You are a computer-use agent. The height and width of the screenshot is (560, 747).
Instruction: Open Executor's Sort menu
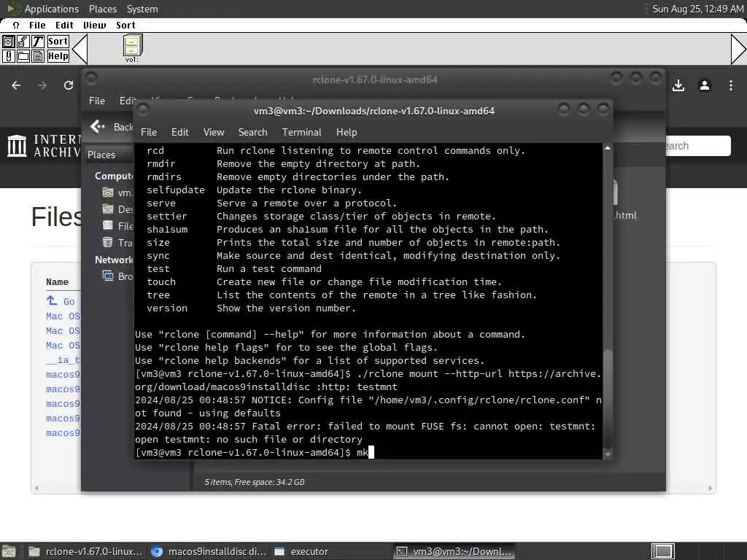(x=125, y=26)
